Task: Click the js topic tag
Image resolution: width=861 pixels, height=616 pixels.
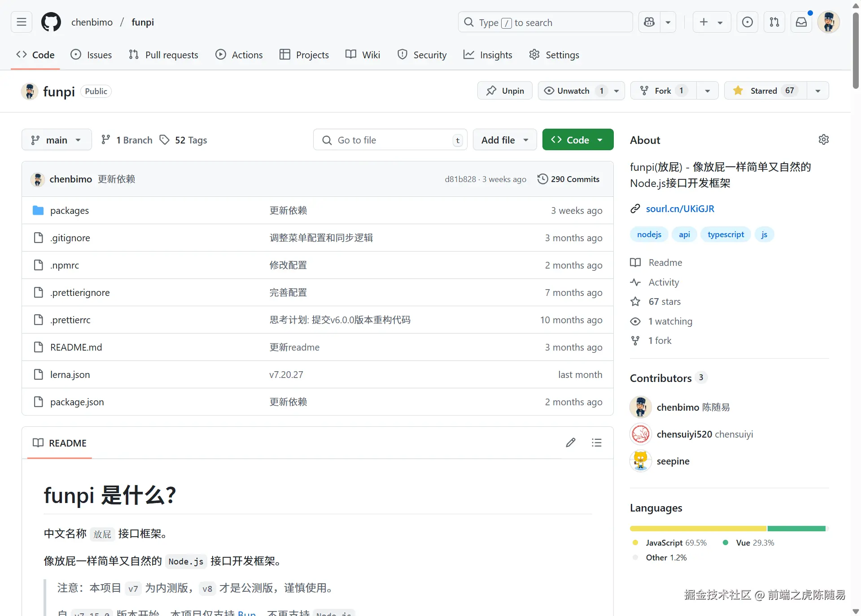Action: click(x=764, y=234)
